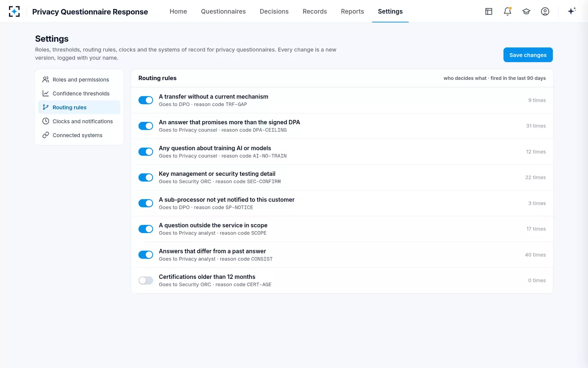Click the Clocks and notifications clock icon
Screen dimensions: 588x368
click(x=46, y=121)
